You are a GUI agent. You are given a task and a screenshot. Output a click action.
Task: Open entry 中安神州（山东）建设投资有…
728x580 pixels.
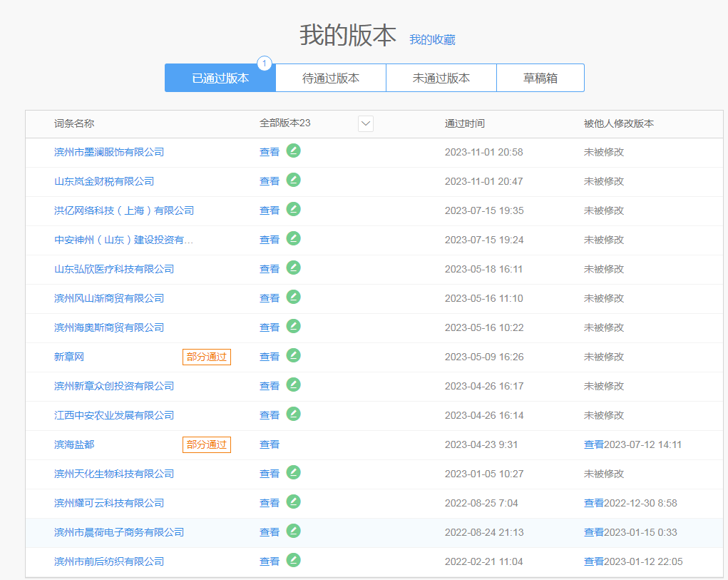[123, 240]
